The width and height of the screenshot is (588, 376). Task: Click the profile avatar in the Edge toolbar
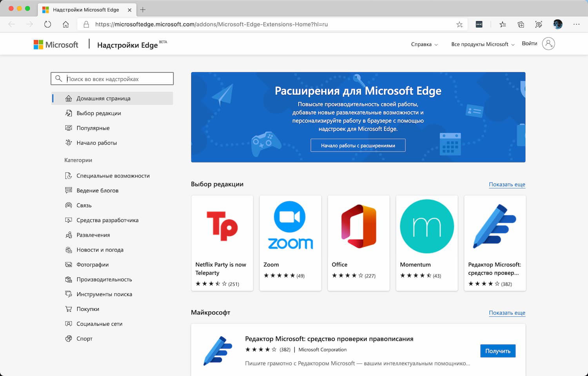557,24
